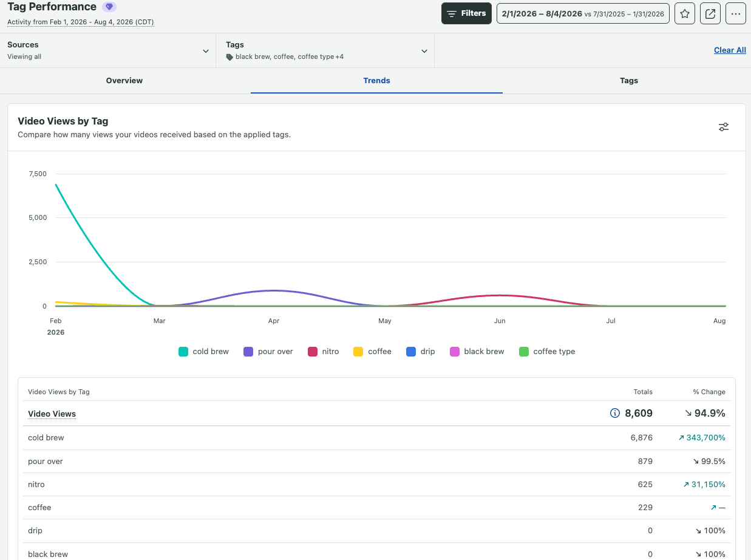Viewport: 751px width, 560px height.
Task: Toggle pour over series in legend
Action: click(268, 352)
